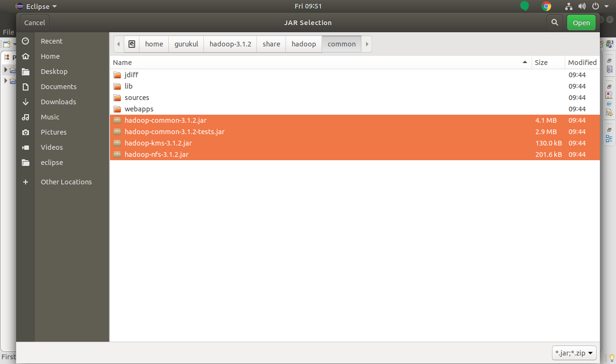
Task: Go to hadoop path segment
Action: 304,44
